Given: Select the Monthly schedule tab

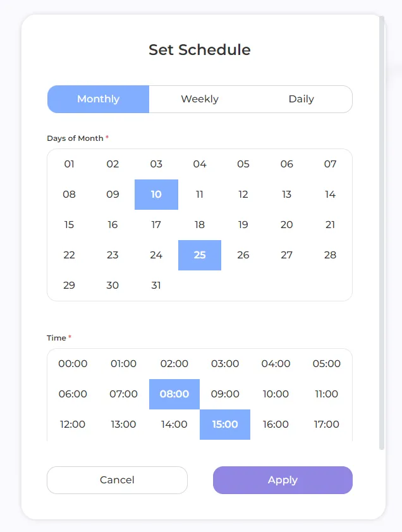Looking at the screenshot, I should coord(98,99).
